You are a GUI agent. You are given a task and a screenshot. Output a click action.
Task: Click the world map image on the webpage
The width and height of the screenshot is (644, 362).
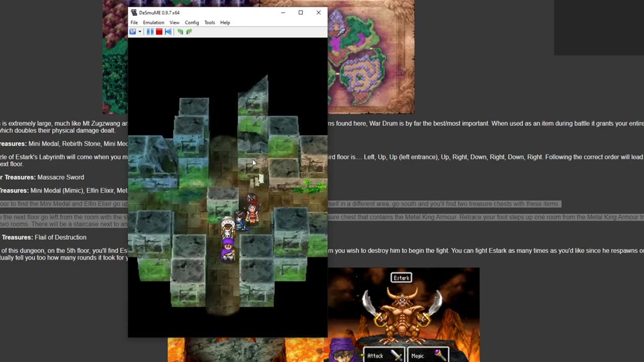coord(371,56)
